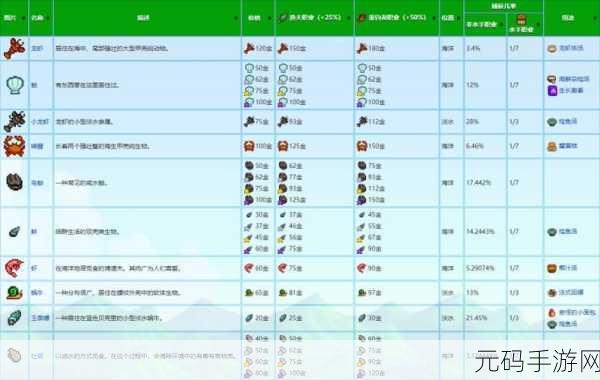Click the lobster bisque icon in lobster row
Image resolution: width=600 pixels, height=380 pixels.
(x=551, y=49)
